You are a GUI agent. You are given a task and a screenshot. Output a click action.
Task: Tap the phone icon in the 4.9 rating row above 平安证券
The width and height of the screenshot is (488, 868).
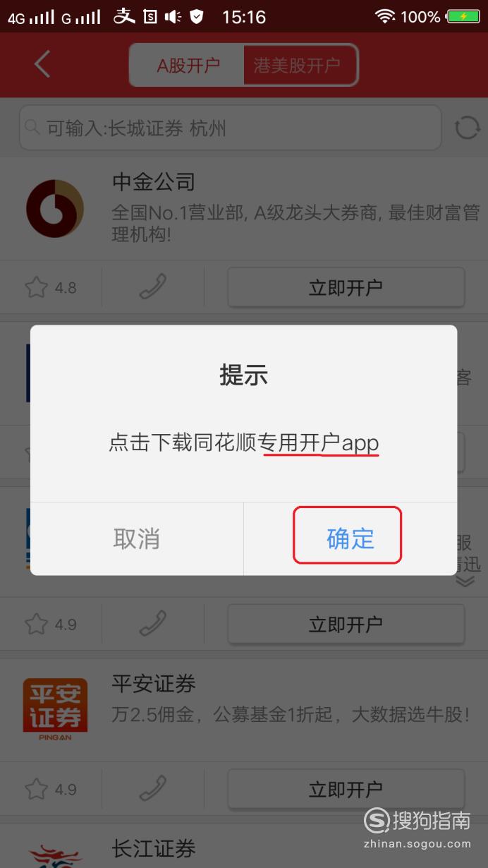[152, 624]
